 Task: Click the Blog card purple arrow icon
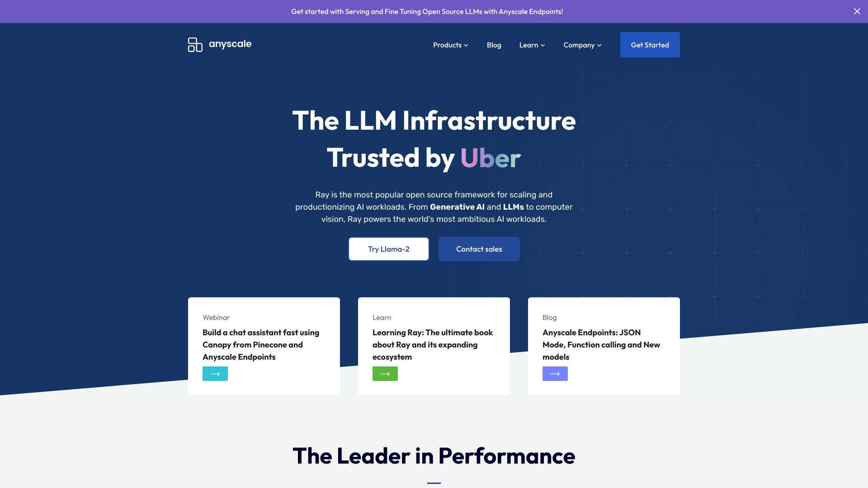pyautogui.click(x=554, y=374)
